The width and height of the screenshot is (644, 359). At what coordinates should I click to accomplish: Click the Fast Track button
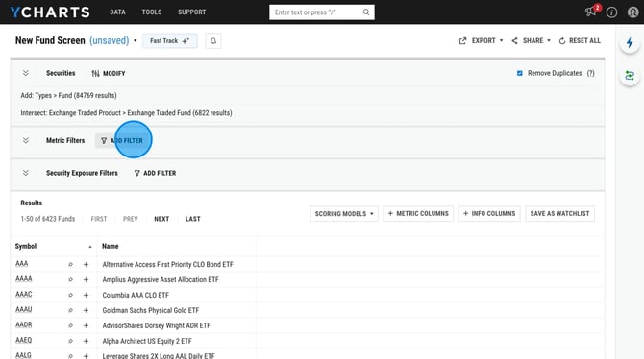tap(169, 40)
